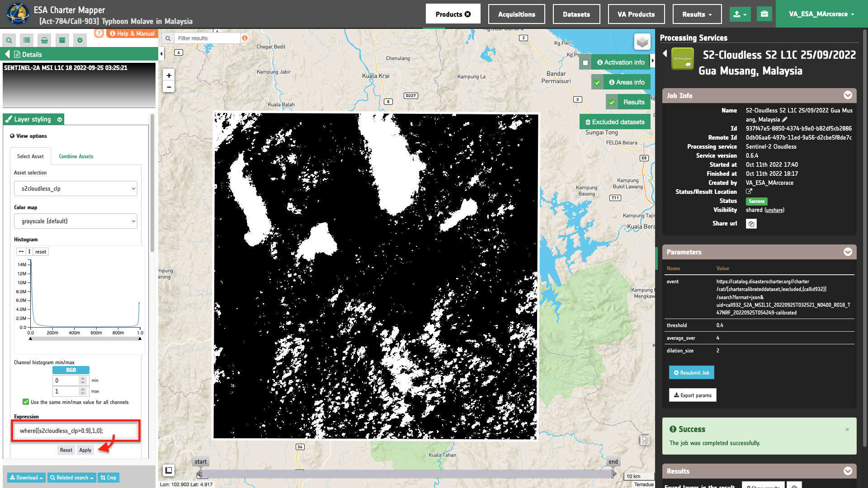This screenshot has width=868, height=488.
Task: Go back using the Details arrow
Action: 7,54
